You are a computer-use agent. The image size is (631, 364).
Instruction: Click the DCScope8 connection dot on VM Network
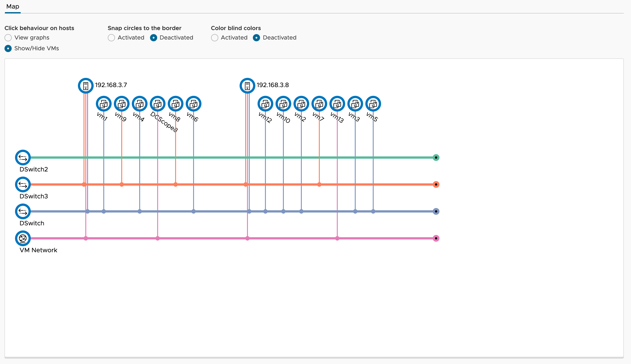[x=158, y=239]
